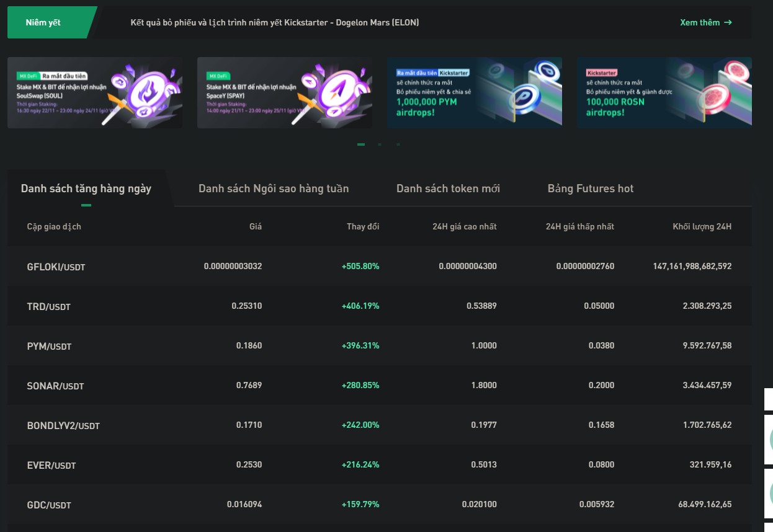The width and height of the screenshot is (773, 532).
Task: Go to the second banner carousel dot
Action: pos(380,144)
